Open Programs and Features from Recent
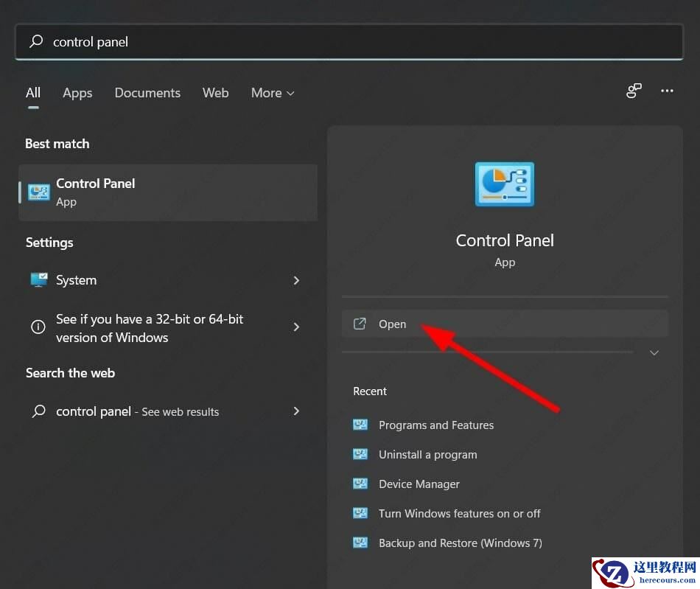Screen dimensions: 700x589 click(435, 425)
